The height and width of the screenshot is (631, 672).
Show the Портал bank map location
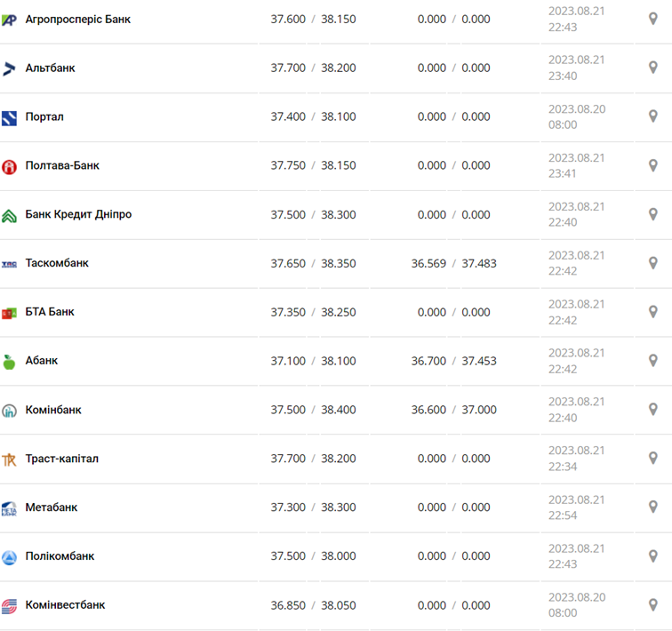click(652, 116)
